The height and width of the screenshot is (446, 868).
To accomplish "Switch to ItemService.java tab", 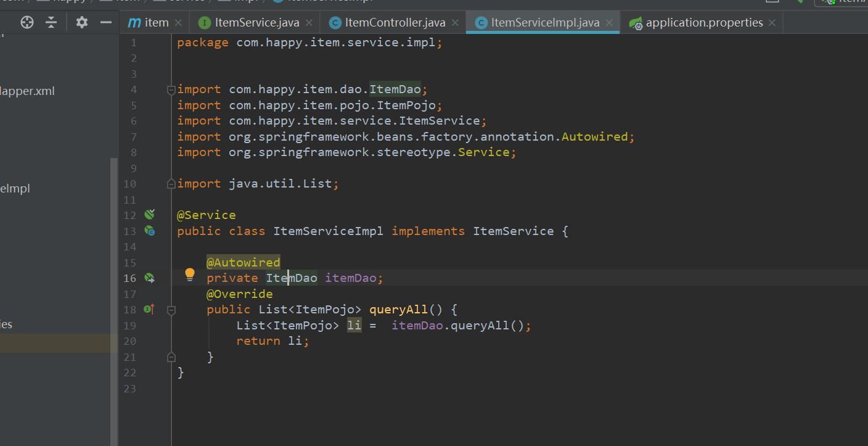I will [256, 23].
